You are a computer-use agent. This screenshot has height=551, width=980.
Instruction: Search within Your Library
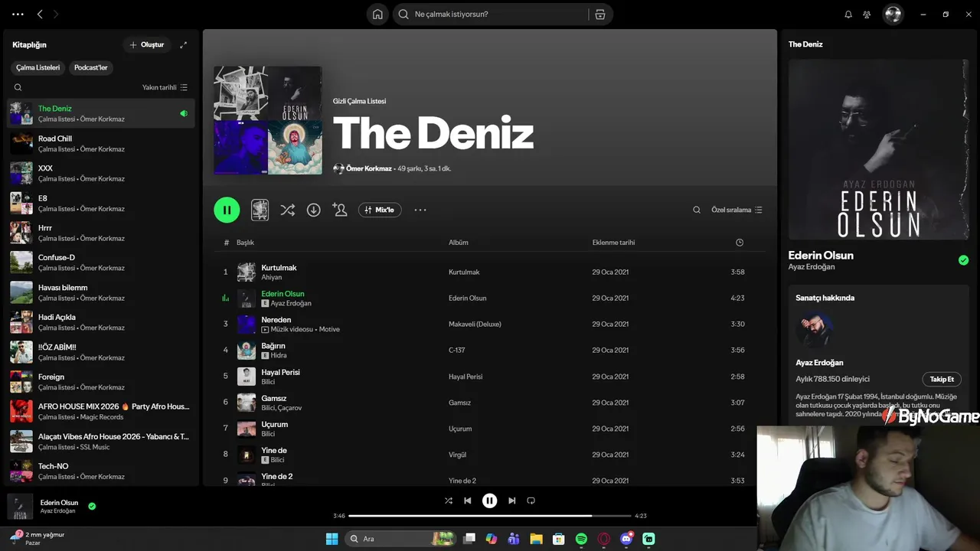coord(18,87)
